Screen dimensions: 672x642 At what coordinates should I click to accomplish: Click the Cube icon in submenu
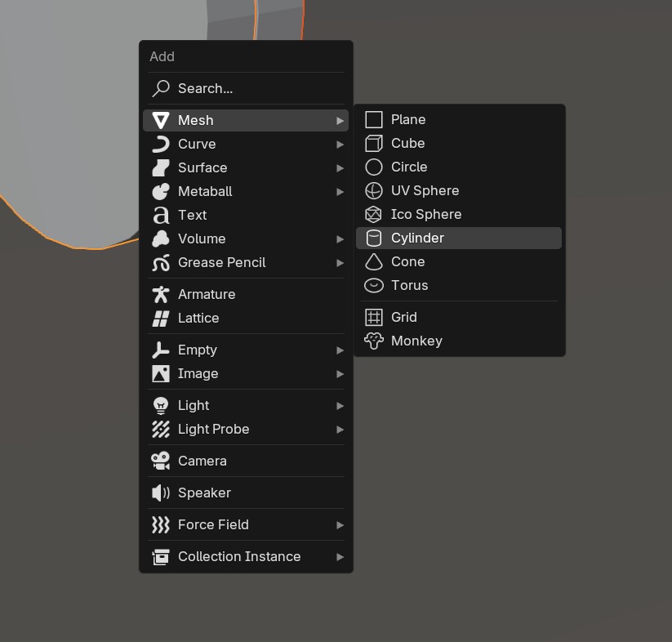(x=374, y=143)
